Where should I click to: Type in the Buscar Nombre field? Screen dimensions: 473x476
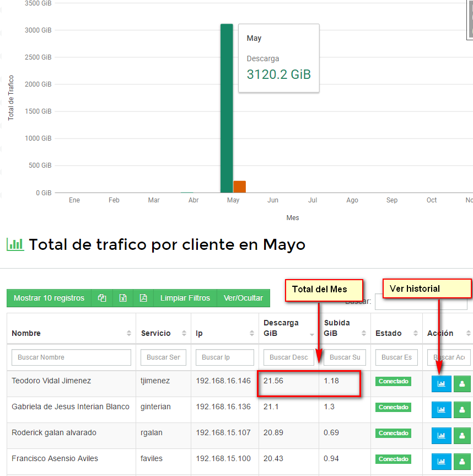(71, 357)
